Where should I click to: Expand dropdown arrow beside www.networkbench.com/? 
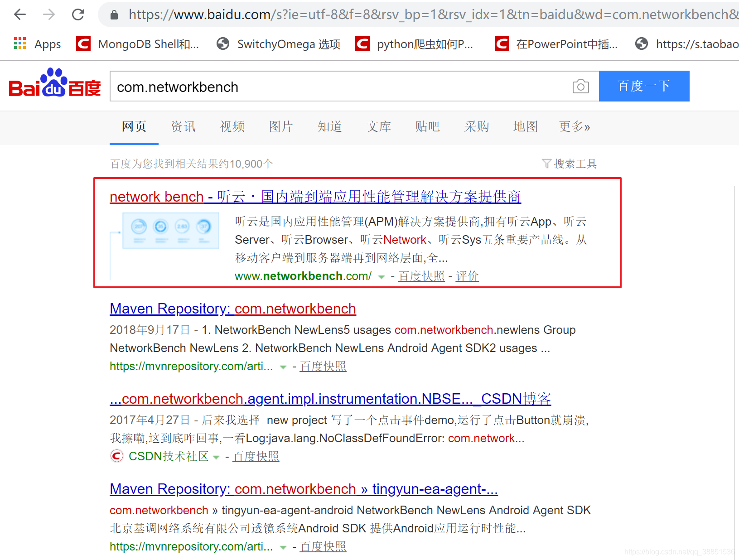coord(382,277)
